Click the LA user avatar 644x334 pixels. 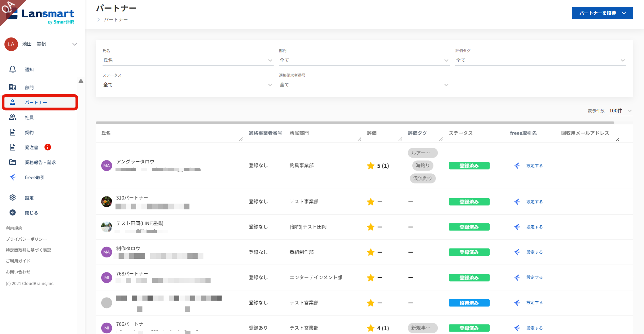11,44
